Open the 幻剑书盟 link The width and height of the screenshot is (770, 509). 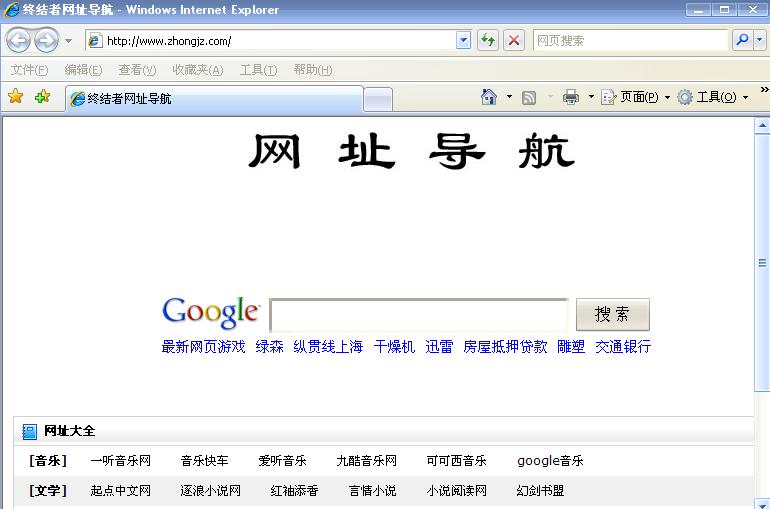tap(540, 491)
